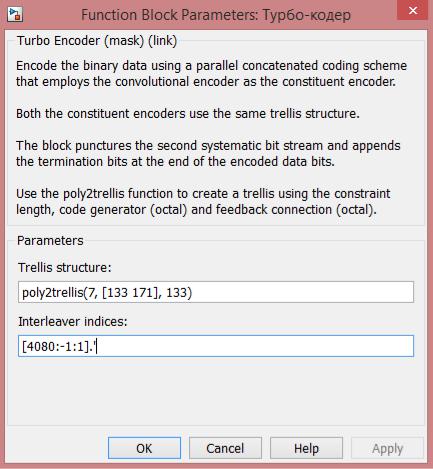This screenshot has width=433, height=469.
Task: Click the 'Turbo Encoder (mask) (link)' heading
Action: [x=97, y=41]
